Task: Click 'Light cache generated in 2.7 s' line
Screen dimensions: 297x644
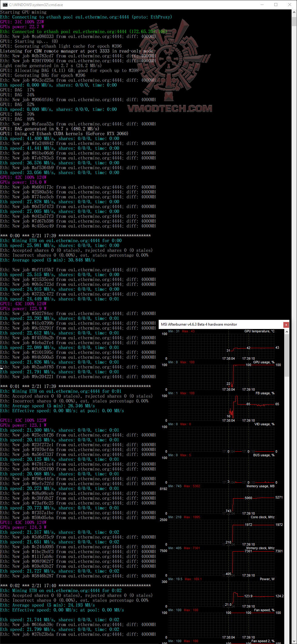Action: (x=51, y=66)
